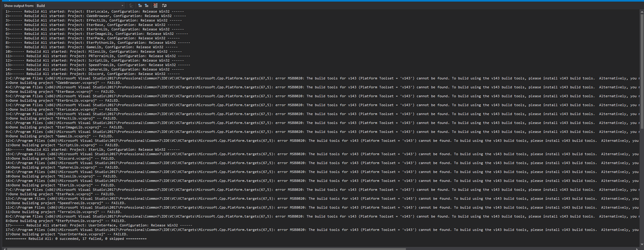The height and width of the screenshot is (250, 644).
Task: Clear all output with the Clear All icon
Action: pyautogui.click(x=155, y=6)
